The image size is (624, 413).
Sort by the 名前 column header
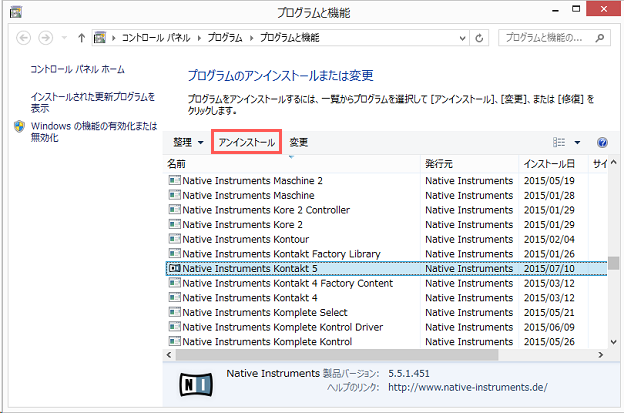click(292, 164)
